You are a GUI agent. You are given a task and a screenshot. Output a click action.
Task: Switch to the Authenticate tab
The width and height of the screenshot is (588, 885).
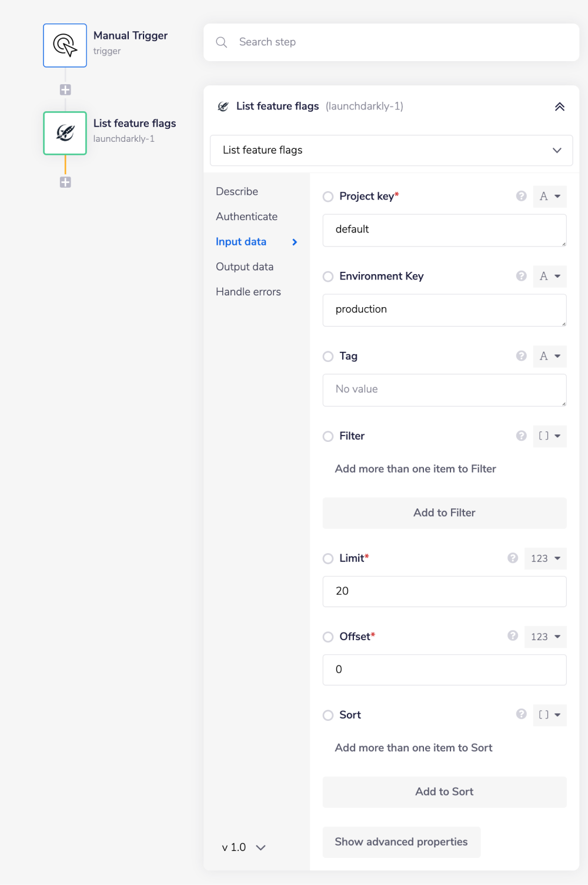[x=246, y=216]
